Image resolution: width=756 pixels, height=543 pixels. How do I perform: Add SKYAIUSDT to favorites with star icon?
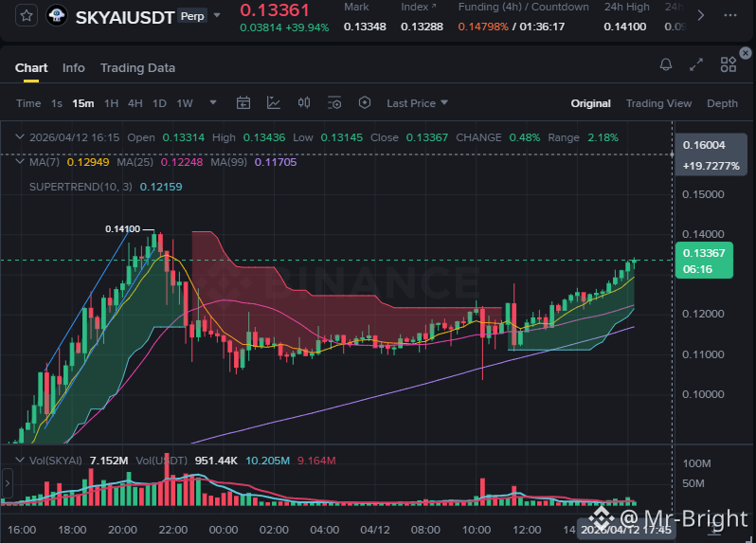[27, 16]
